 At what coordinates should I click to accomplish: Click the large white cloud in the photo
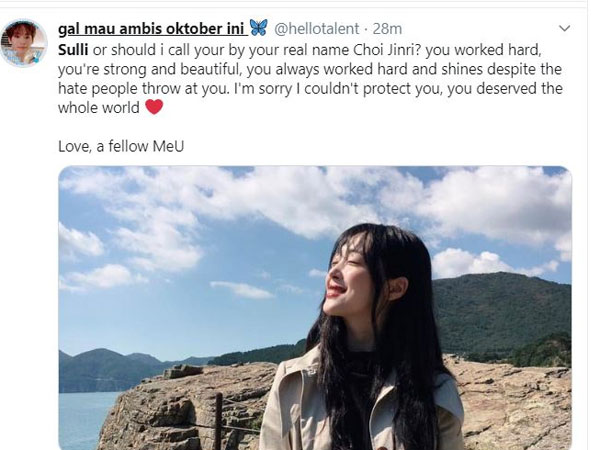coord(268,201)
